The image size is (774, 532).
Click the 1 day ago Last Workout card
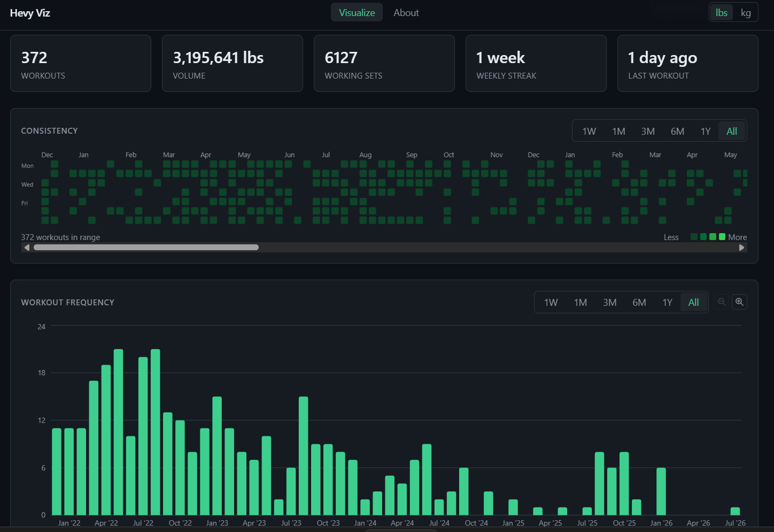point(688,64)
